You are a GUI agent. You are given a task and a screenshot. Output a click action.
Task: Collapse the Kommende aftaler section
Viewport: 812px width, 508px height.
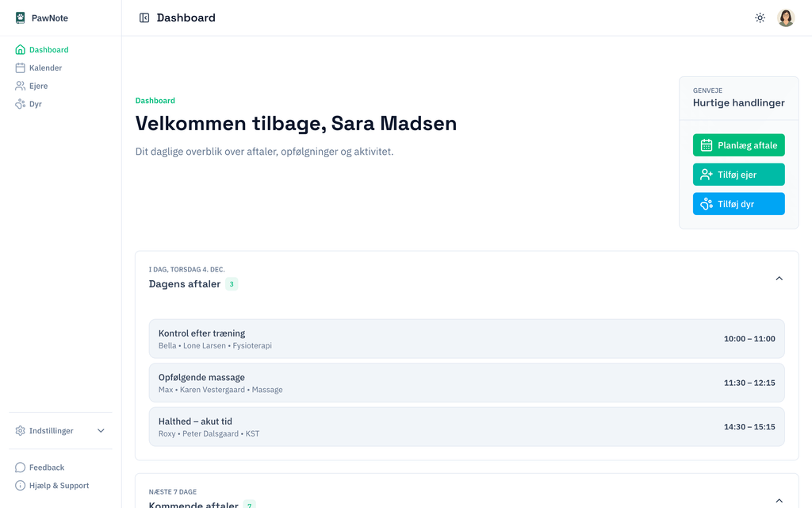tap(779, 501)
